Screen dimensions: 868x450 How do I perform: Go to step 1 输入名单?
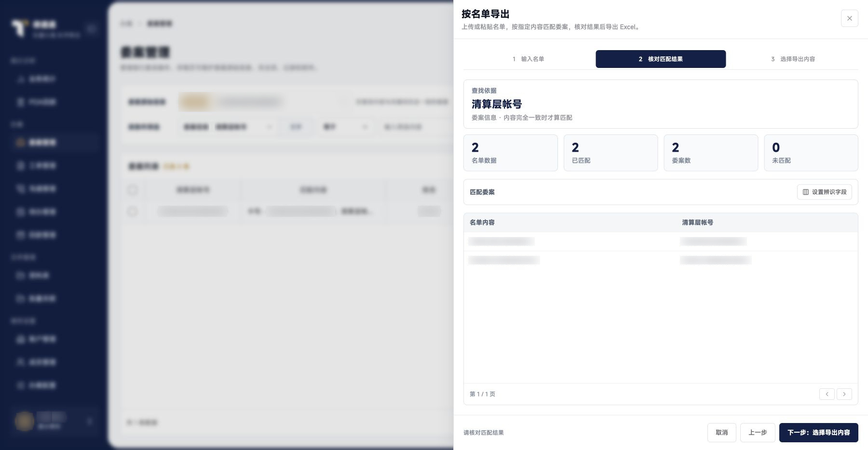point(529,59)
